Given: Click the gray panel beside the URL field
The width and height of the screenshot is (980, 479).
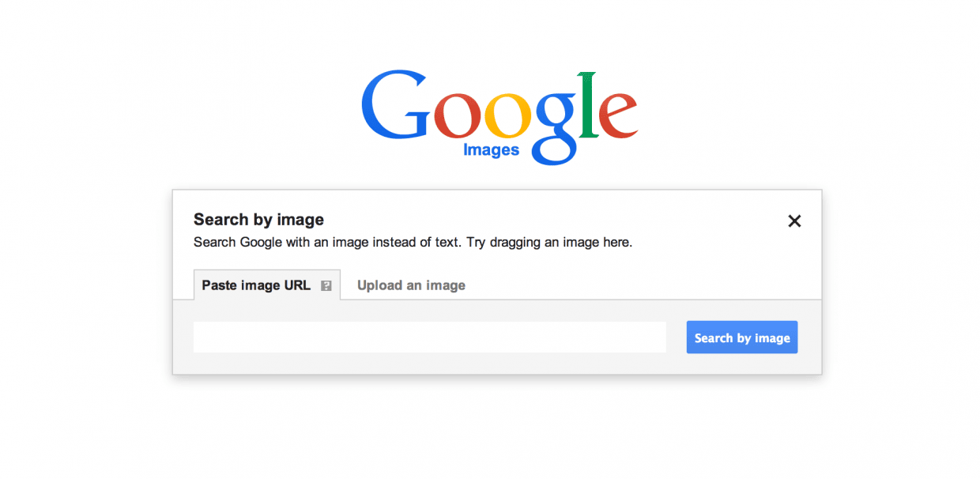Looking at the screenshot, I should (x=676, y=338).
